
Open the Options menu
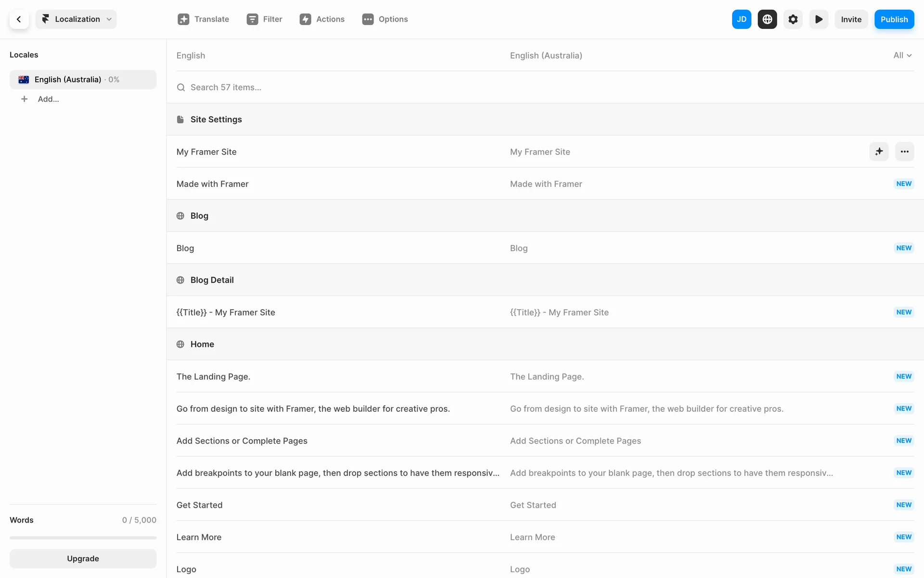(385, 19)
